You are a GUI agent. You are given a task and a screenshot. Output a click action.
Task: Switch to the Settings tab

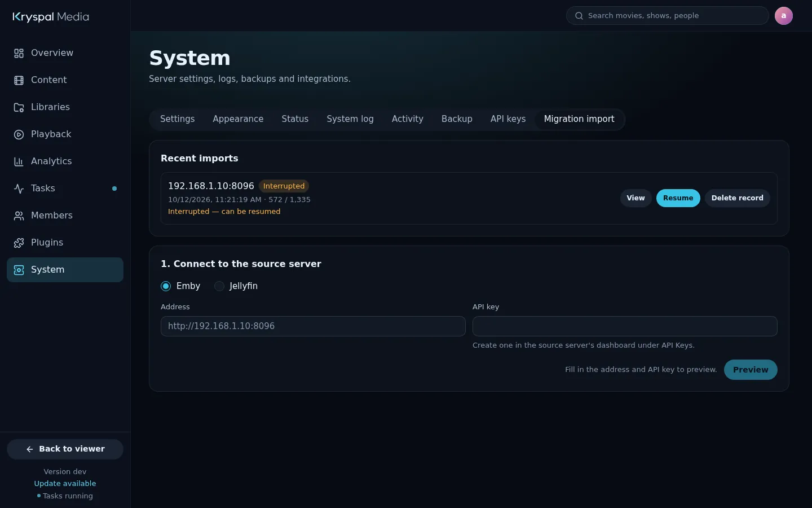coord(177,119)
